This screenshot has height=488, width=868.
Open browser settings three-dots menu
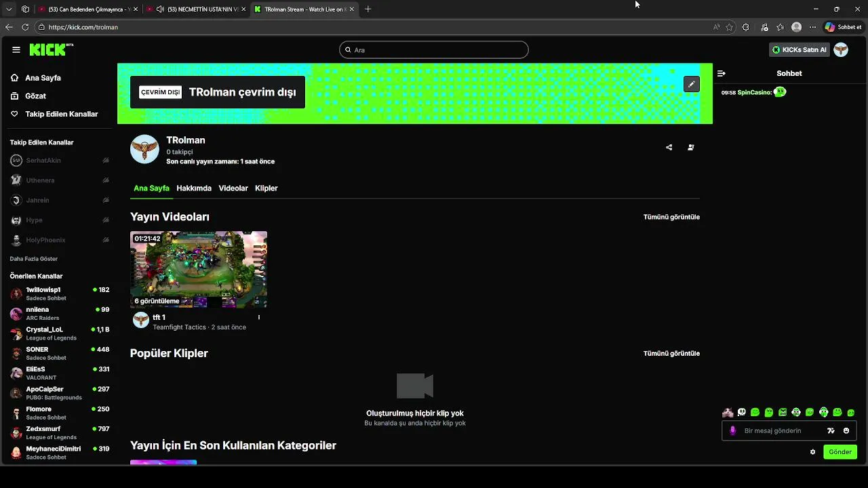point(813,27)
